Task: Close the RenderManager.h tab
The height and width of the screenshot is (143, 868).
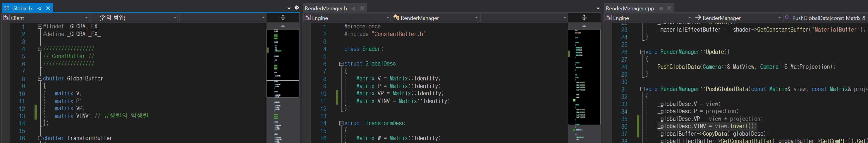Action: tap(362, 8)
